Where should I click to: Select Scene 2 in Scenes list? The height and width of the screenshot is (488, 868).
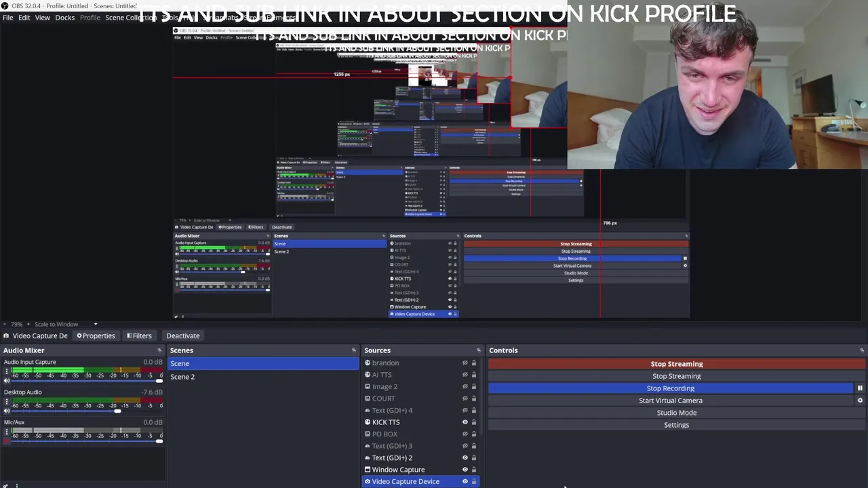(x=263, y=377)
